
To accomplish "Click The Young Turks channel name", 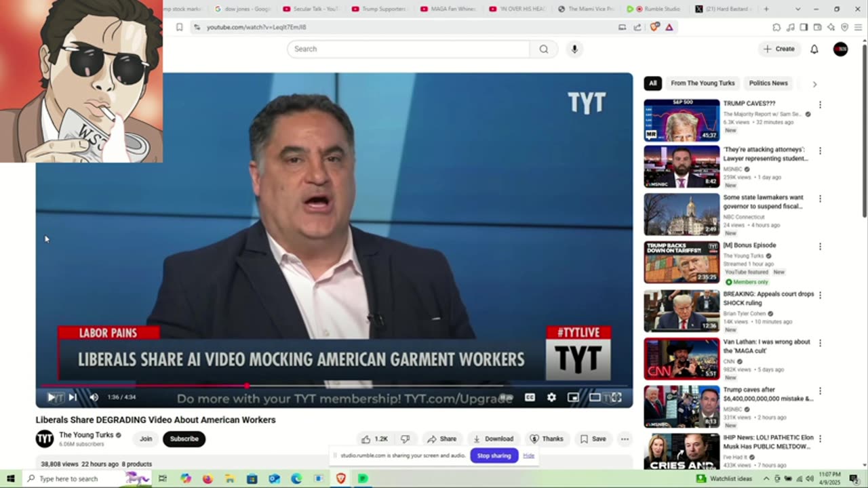I will coord(86,435).
